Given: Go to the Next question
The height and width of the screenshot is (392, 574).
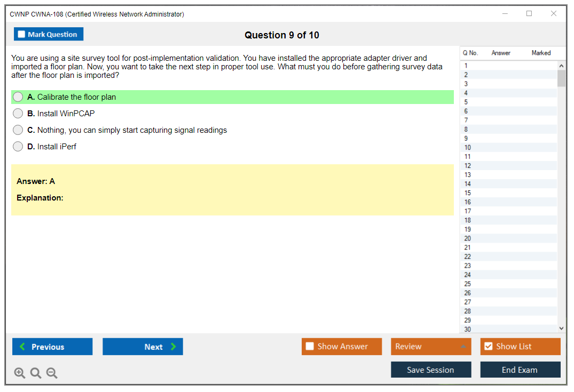Looking at the screenshot, I should point(143,347).
